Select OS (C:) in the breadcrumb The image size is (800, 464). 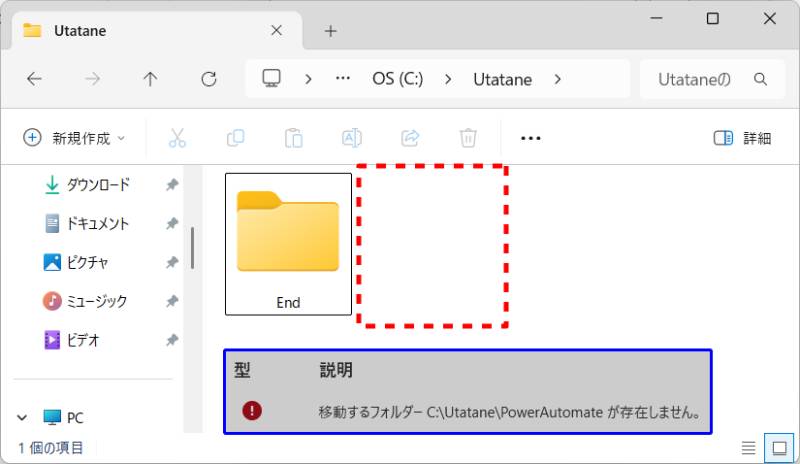tap(397, 79)
